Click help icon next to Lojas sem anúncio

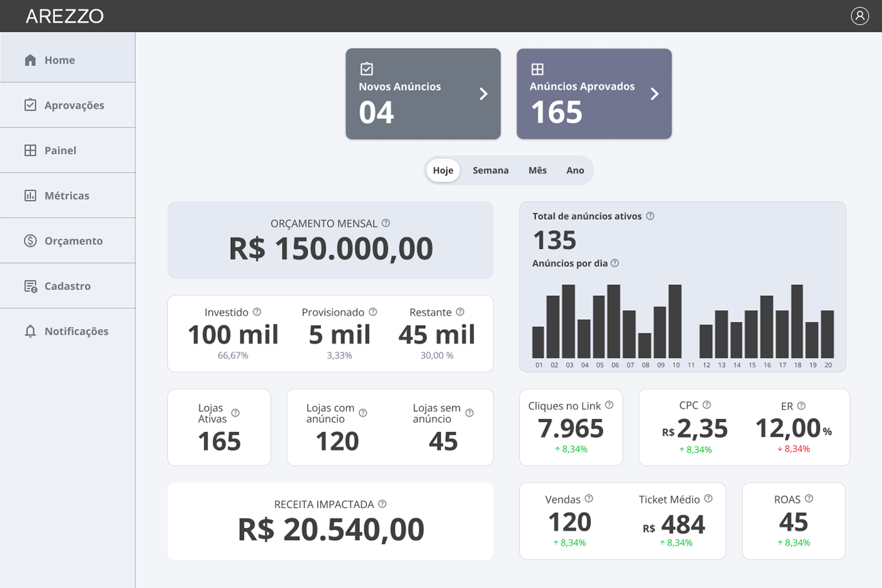coord(469,413)
